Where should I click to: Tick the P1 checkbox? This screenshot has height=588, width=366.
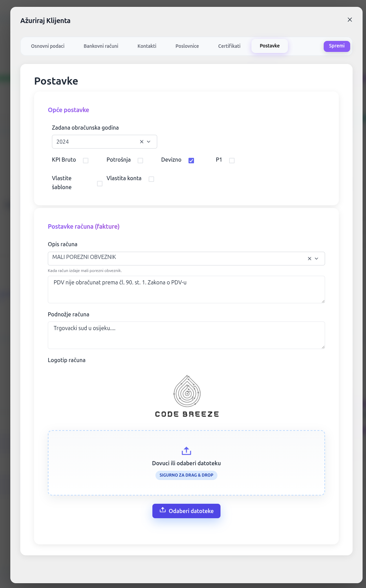[232, 161]
